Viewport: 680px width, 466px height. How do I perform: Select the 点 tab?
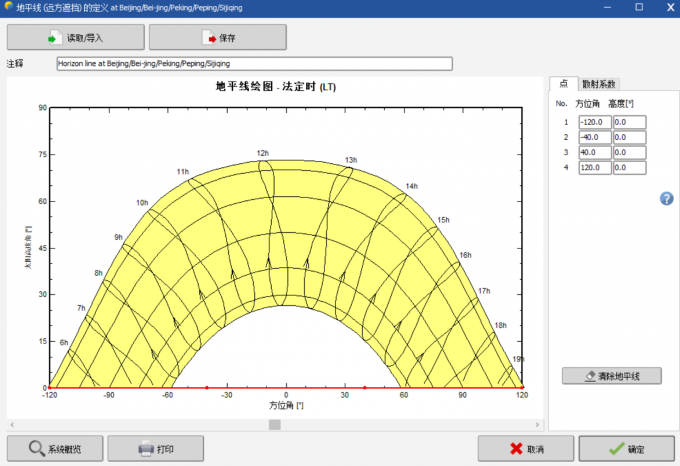click(563, 83)
